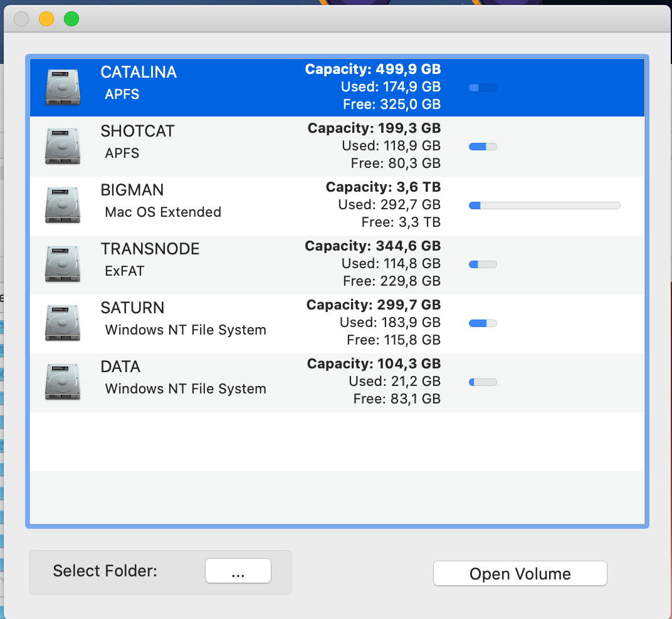Viewport: 672px width, 619px height.
Task: Click the '...' select folder button
Action: pyautogui.click(x=238, y=571)
